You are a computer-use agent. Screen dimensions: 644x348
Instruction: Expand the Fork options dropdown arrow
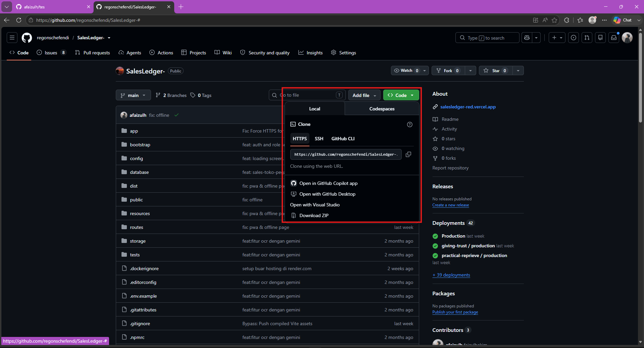[470, 70]
